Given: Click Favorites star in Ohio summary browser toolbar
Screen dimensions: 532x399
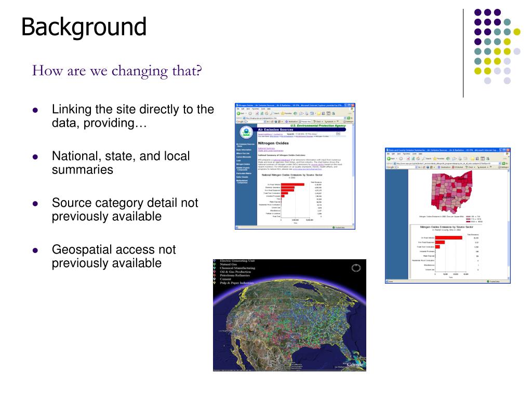Looking at the screenshot, I should point(434,158).
